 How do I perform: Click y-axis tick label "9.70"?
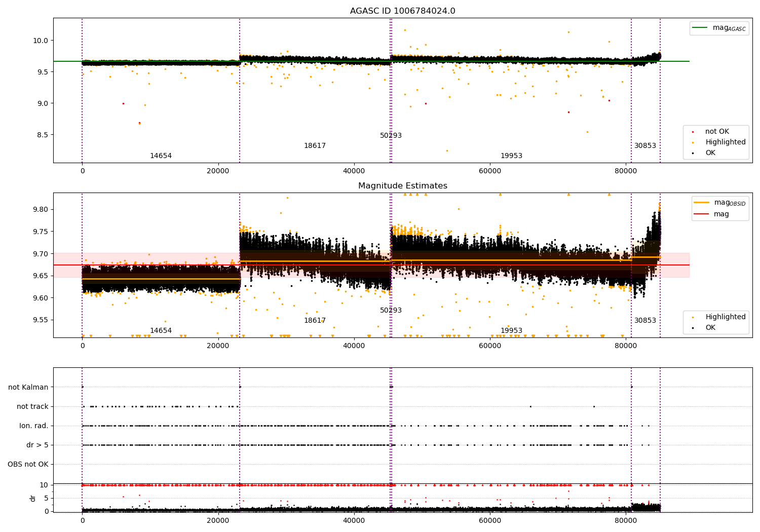click(x=41, y=254)
